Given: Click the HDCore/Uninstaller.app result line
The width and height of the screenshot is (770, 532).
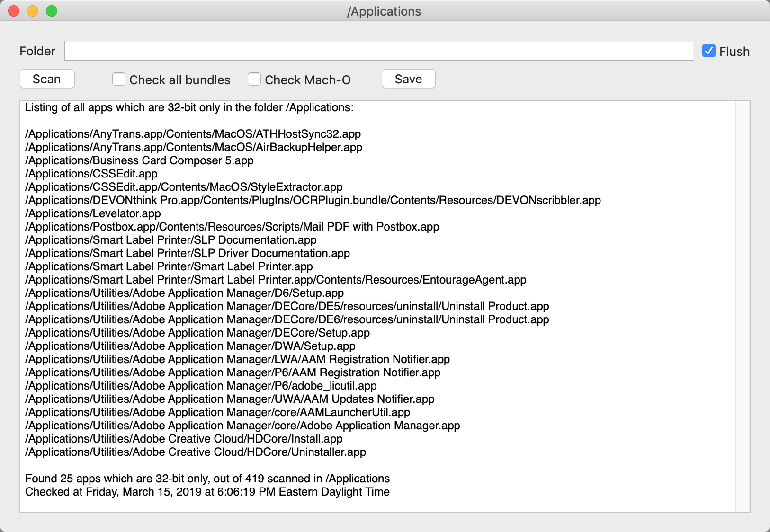Looking at the screenshot, I should pos(196,452).
